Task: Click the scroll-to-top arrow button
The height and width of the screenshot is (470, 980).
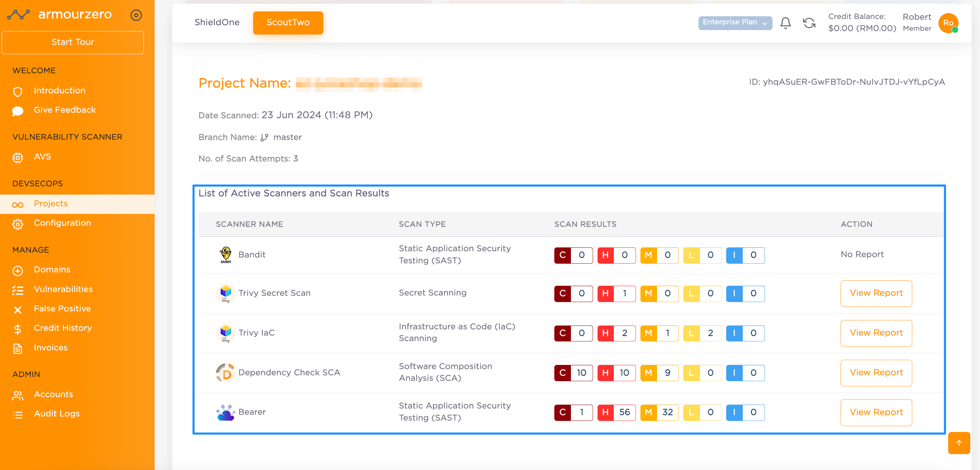Action: 959,443
